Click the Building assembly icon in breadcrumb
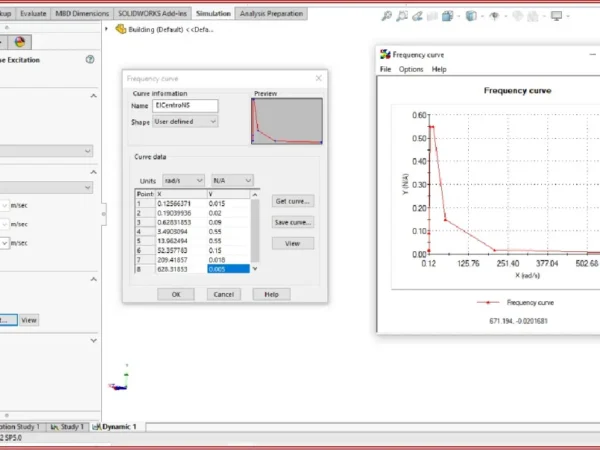The height and width of the screenshot is (450, 600). (121, 29)
